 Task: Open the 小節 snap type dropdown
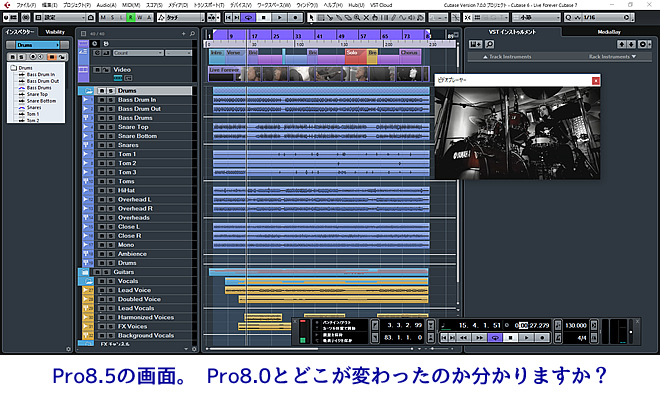[x=537, y=18]
